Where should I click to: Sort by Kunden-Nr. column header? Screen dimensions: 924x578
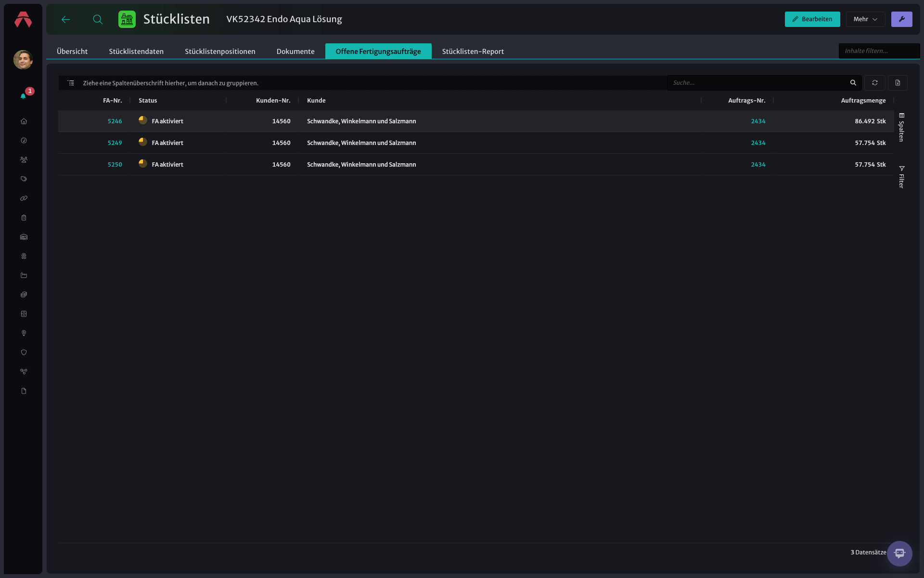273,100
